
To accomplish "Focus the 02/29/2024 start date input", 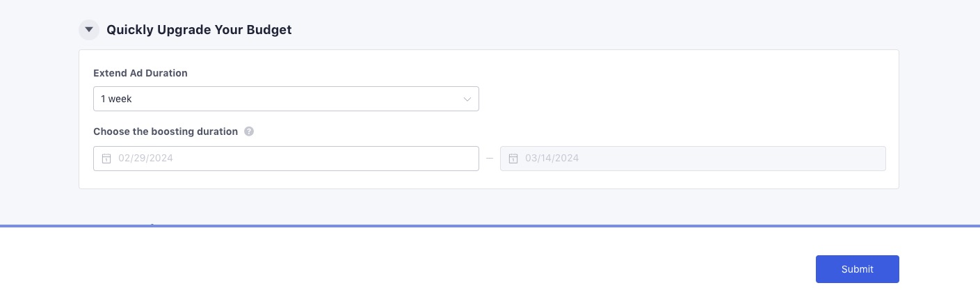I will [x=286, y=159].
